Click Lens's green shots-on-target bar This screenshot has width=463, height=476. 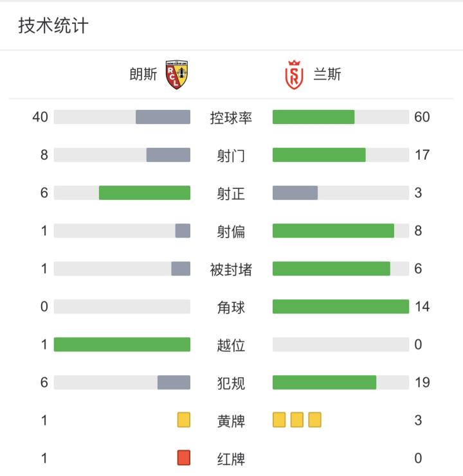click(x=145, y=193)
